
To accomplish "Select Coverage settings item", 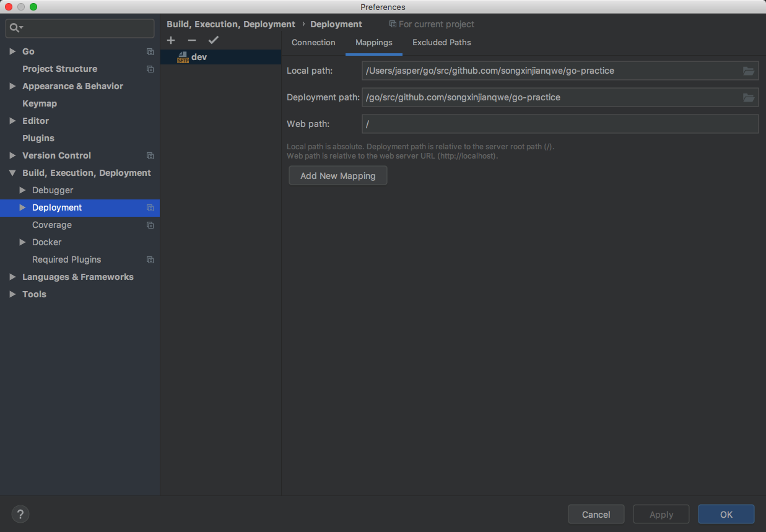I will tap(52, 225).
